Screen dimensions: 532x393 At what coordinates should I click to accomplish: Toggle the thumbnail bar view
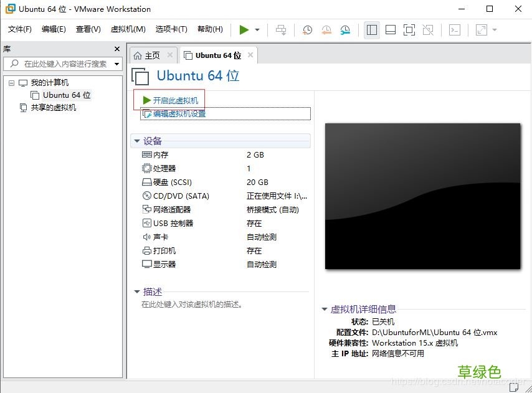391,30
